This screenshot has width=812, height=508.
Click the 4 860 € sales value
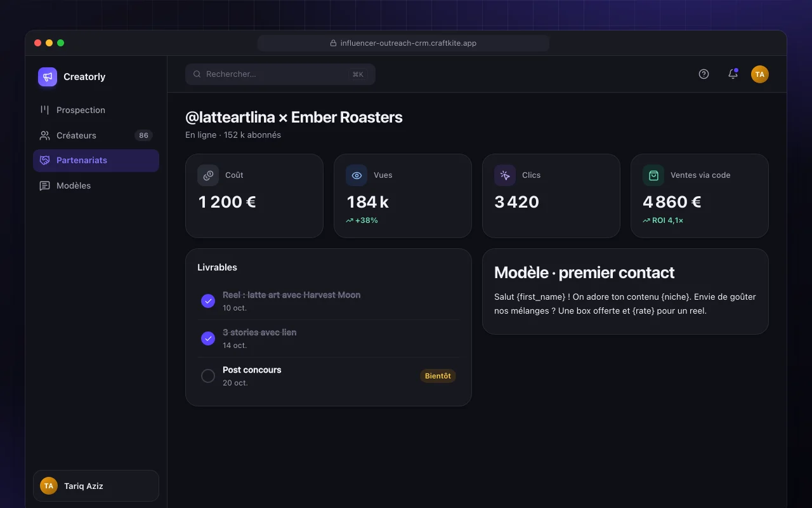pyautogui.click(x=672, y=202)
